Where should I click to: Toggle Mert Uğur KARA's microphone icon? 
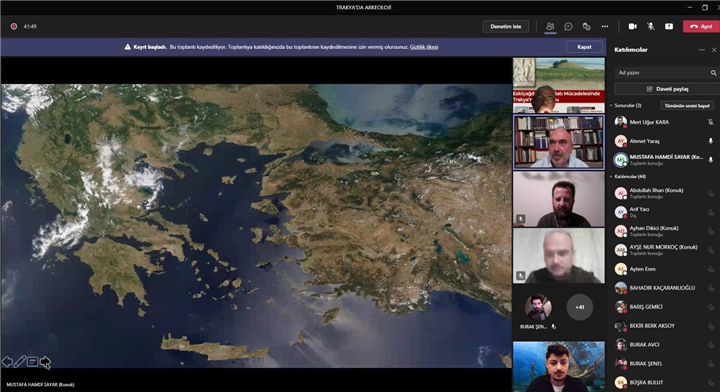(x=710, y=122)
